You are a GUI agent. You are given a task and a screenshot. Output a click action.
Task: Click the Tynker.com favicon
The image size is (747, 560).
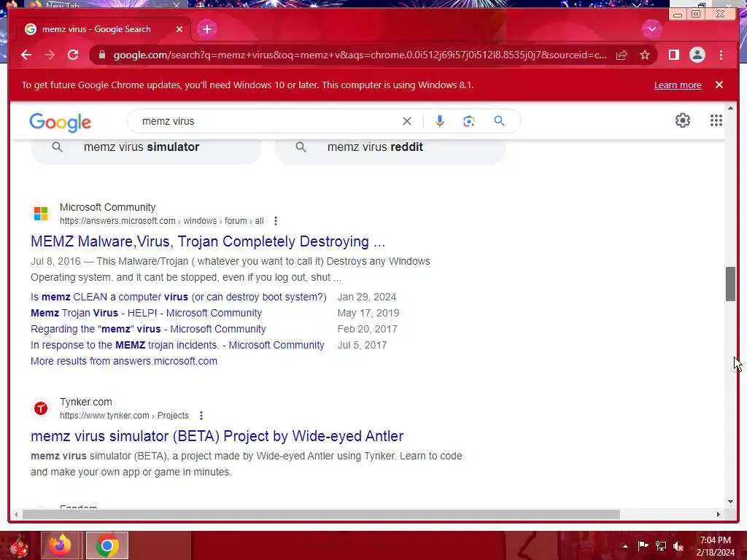coord(41,408)
